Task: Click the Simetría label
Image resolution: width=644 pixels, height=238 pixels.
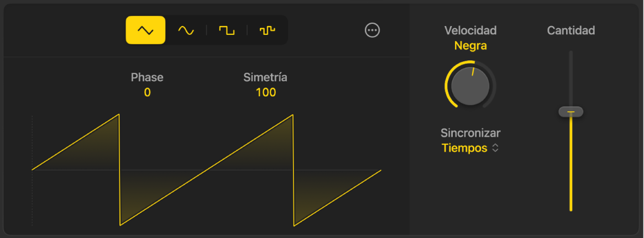Action: tap(265, 77)
